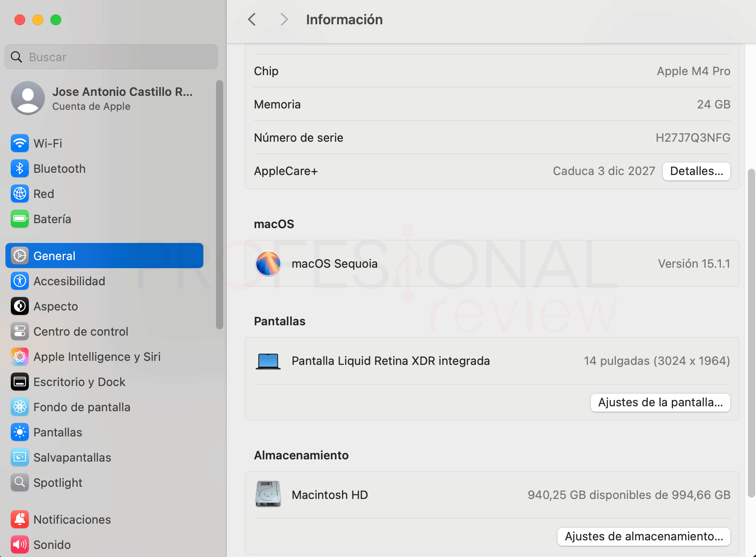This screenshot has height=557, width=756.
Task: Open the Spotlight magnifier icon
Action: click(x=20, y=483)
